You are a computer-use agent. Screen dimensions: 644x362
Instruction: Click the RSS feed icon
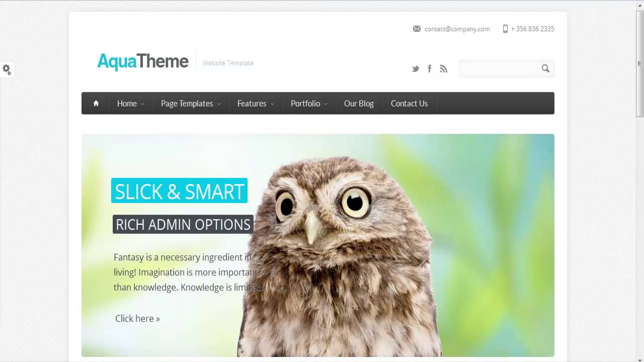(x=443, y=69)
